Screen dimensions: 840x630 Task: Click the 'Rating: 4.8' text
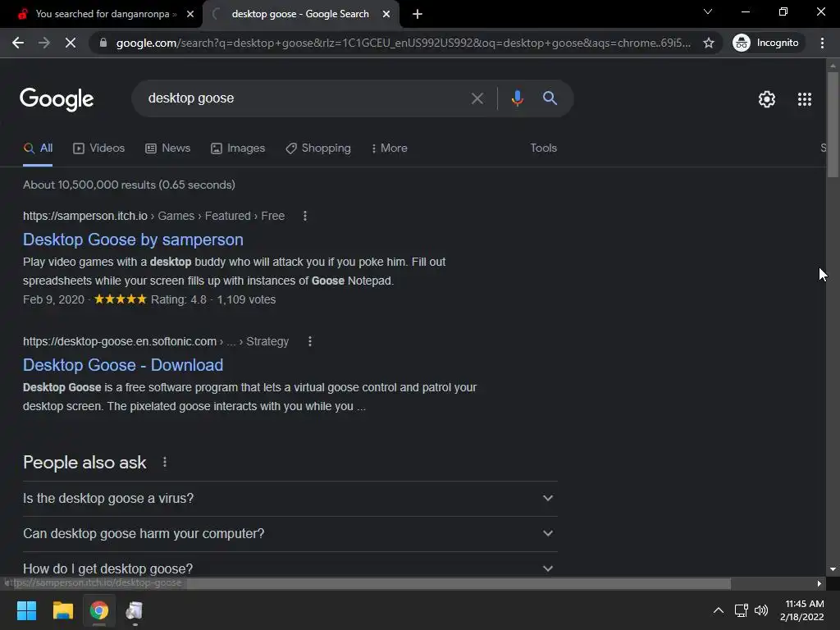click(178, 299)
